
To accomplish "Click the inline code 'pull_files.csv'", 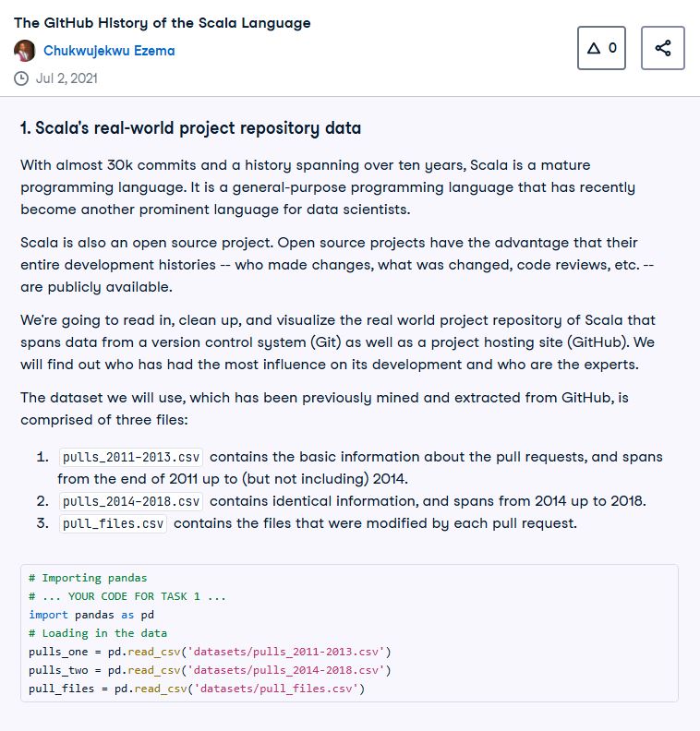I will click(x=113, y=523).
